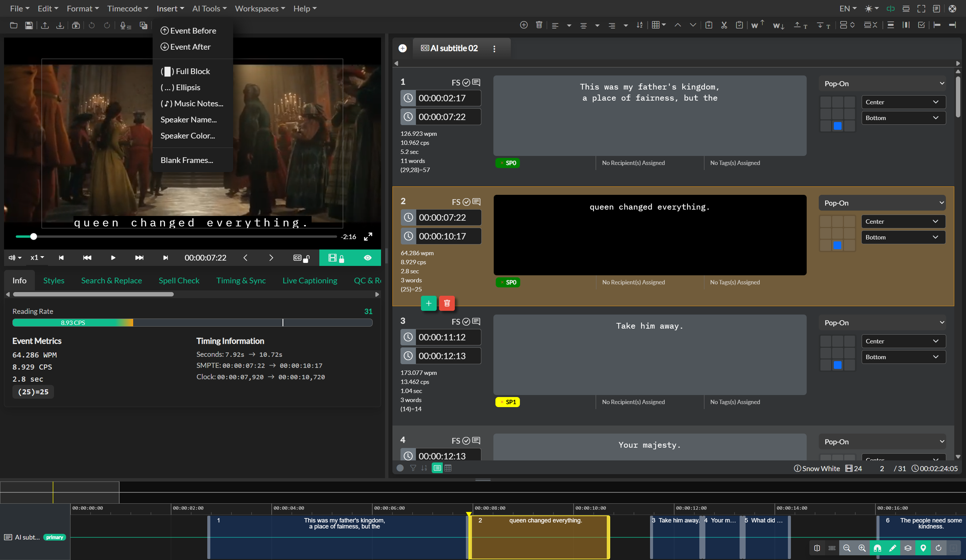Toggle the location marker pin on timeline
Image resolution: width=966 pixels, height=560 pixels.
pyautogui.click(x=923, y=548)
